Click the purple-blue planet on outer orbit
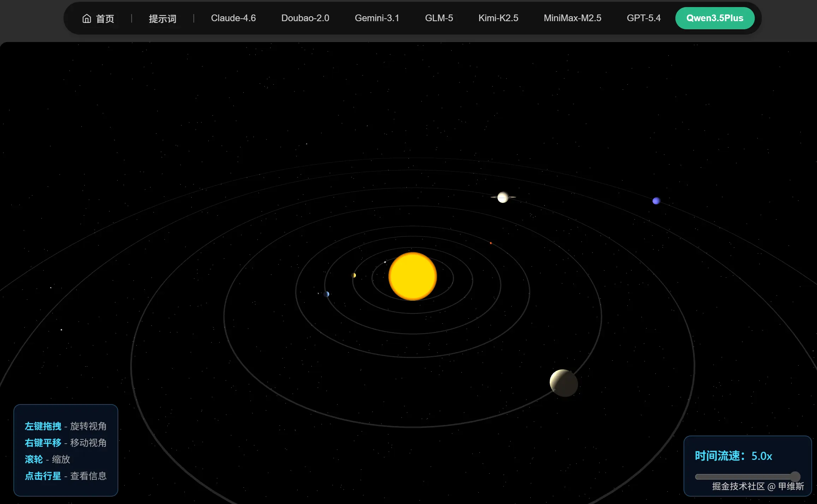Viewport: 817px width, 504px height. pos(656,201)
